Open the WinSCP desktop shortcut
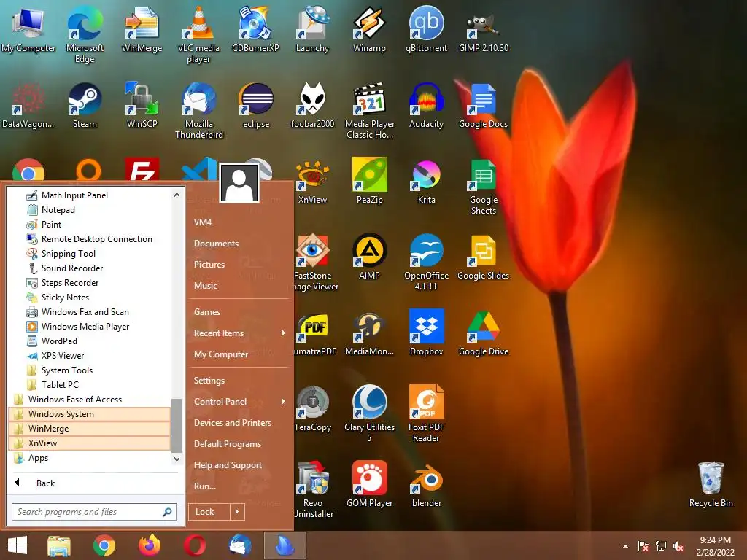 click(x=142, y=106)
